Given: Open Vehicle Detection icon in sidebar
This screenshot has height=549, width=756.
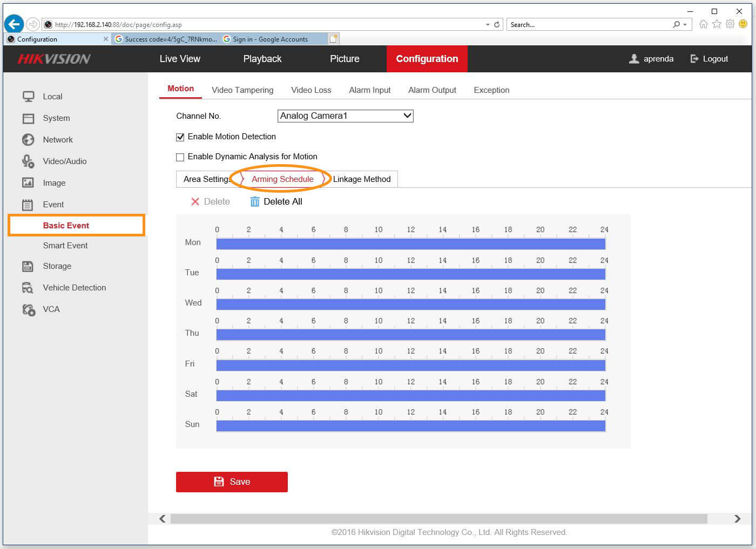Looking at the screenshot, I should tap(28, 288).
